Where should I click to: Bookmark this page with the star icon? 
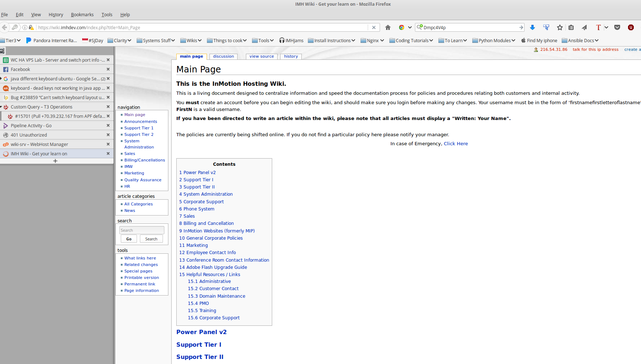click(560, 27)
